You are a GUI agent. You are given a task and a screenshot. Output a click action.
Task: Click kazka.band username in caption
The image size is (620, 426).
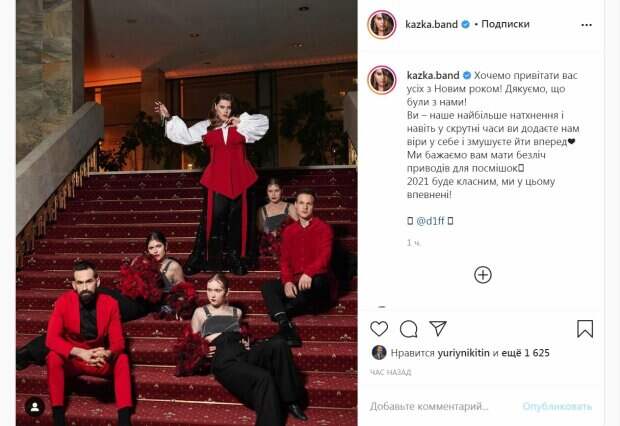[433, 75]
